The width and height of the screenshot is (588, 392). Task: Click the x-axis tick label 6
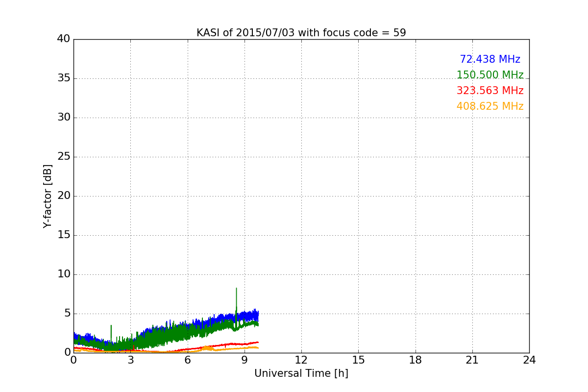click(188, 360)
